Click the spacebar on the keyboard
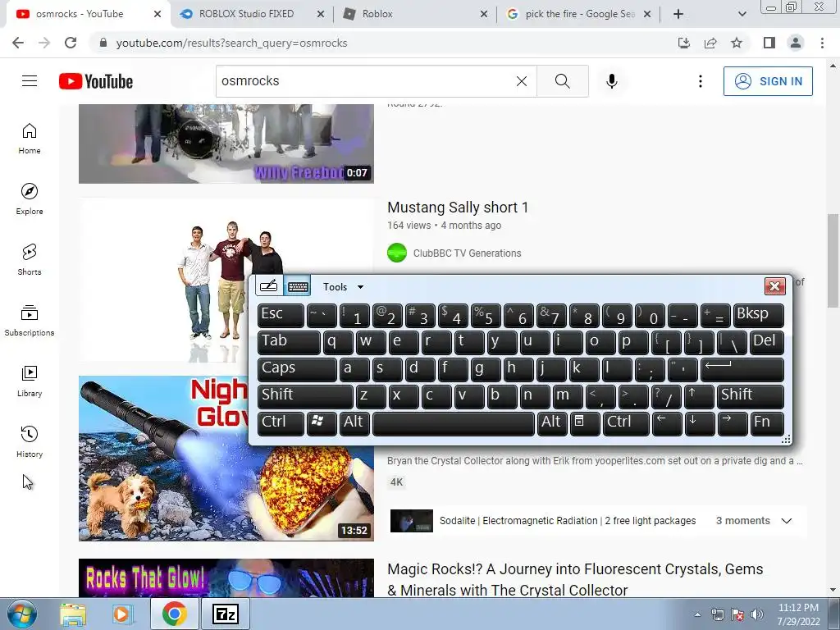 (453, 422)
